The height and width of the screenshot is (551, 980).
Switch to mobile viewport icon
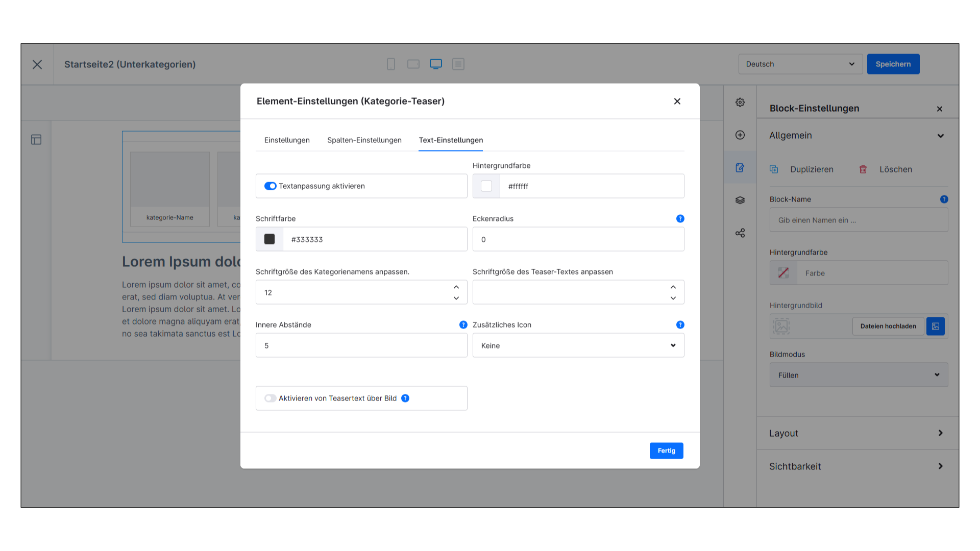pyautogui.click(x=390, y=64)
